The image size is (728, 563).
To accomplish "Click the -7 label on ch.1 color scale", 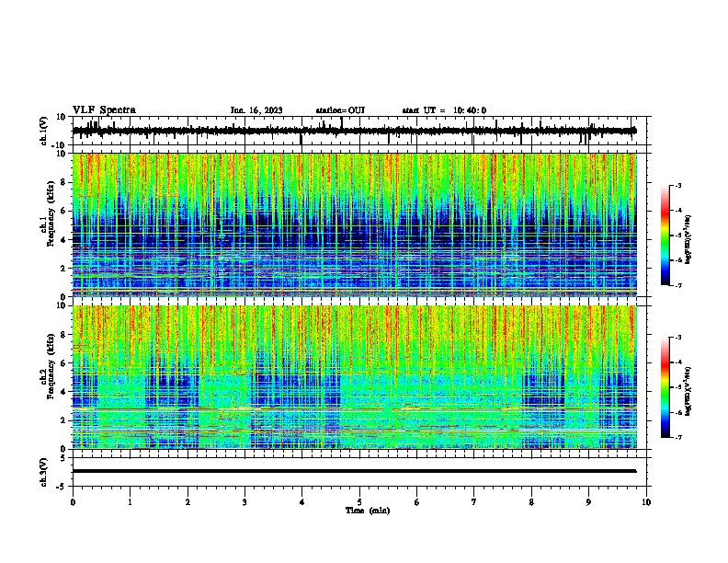I will (678, 285).
